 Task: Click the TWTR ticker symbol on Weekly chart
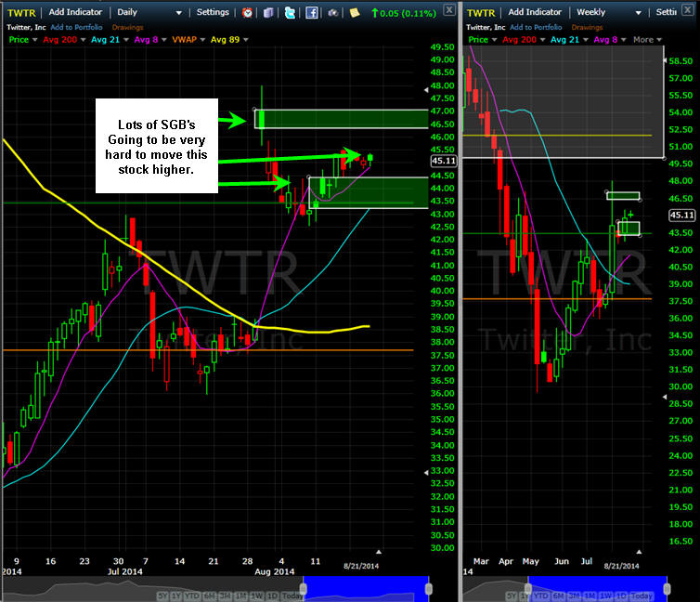(x=481, y=13)
